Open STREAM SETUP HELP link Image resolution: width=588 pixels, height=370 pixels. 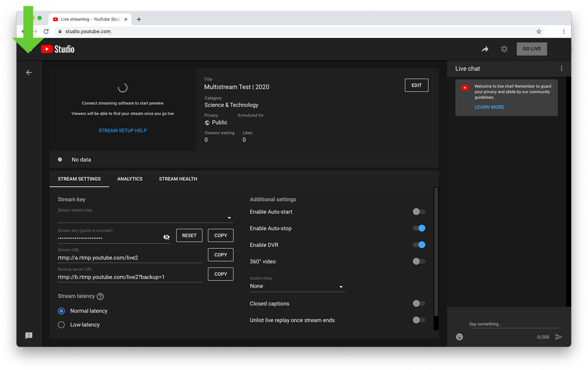(x=123, y=131)
